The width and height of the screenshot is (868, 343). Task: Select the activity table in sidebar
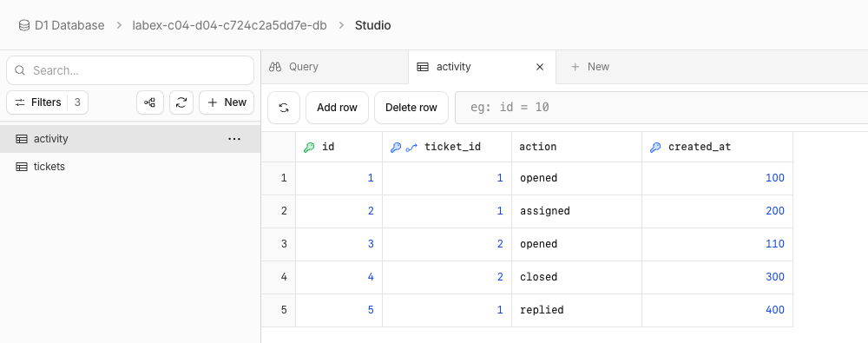130,139
